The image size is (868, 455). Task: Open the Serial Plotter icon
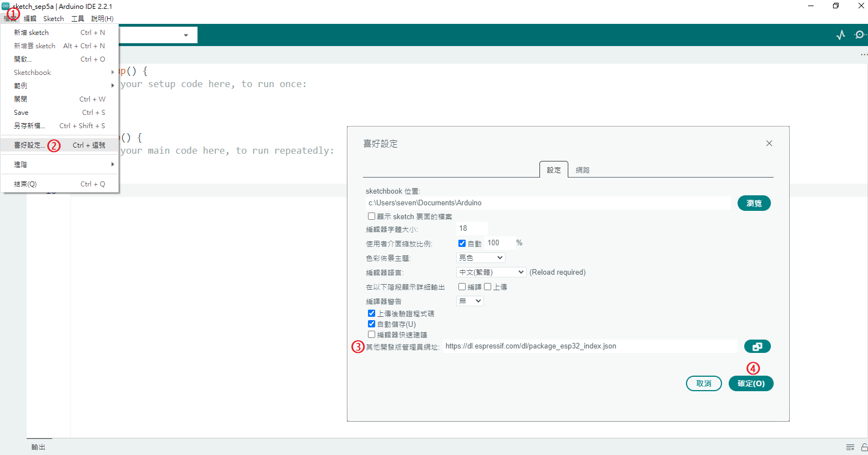tap(841, 35)
